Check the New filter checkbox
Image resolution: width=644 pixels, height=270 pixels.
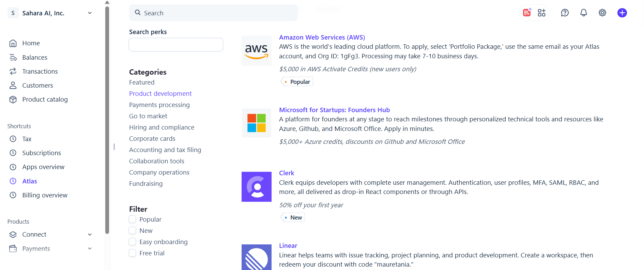tap(133, 230)
